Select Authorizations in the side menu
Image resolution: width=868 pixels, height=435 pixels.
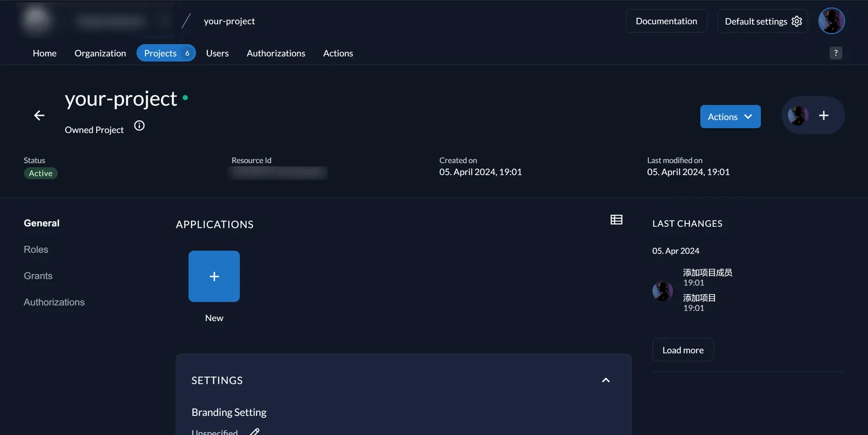point(54,302)
